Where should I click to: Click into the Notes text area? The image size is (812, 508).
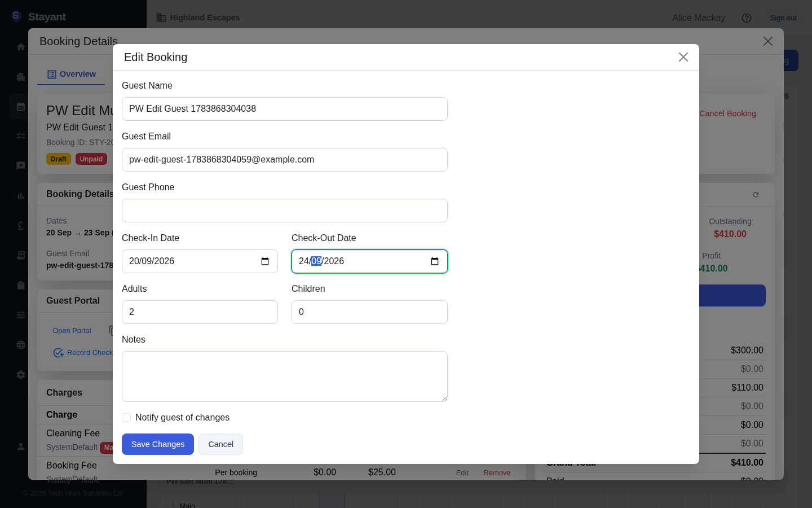click(285, 376)
